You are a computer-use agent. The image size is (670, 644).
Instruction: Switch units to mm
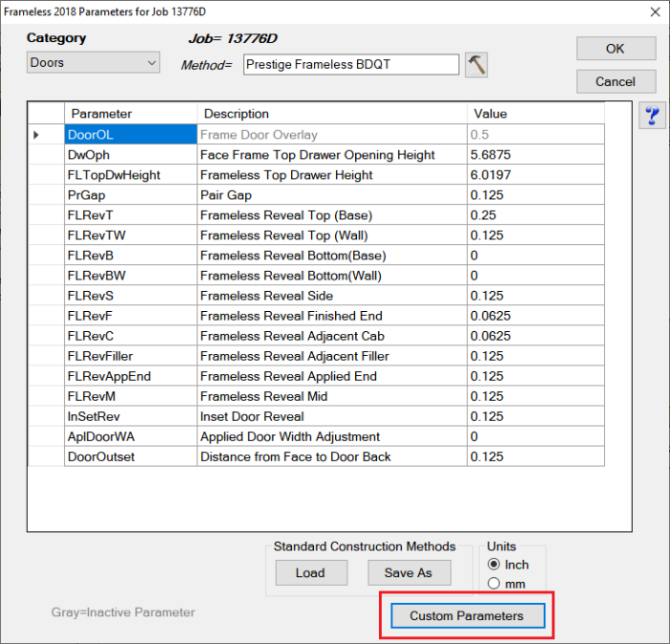pos(494,584)
